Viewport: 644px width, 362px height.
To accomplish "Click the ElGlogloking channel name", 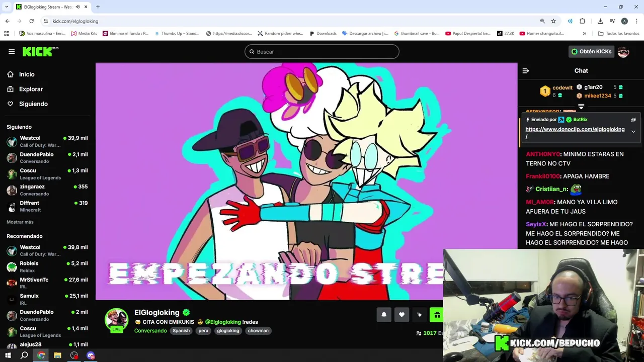I will (x=157, y=313).
